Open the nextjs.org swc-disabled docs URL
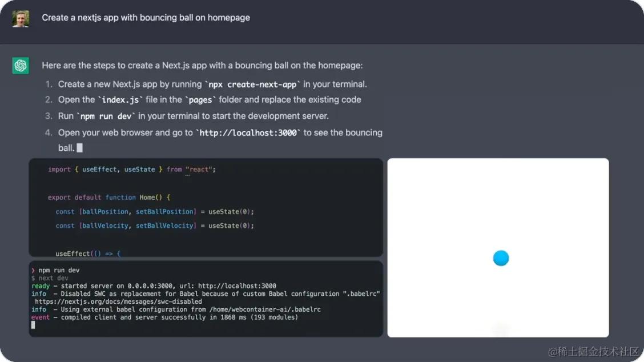This screenshot has width=644, height=362. [x=118, y=301]
